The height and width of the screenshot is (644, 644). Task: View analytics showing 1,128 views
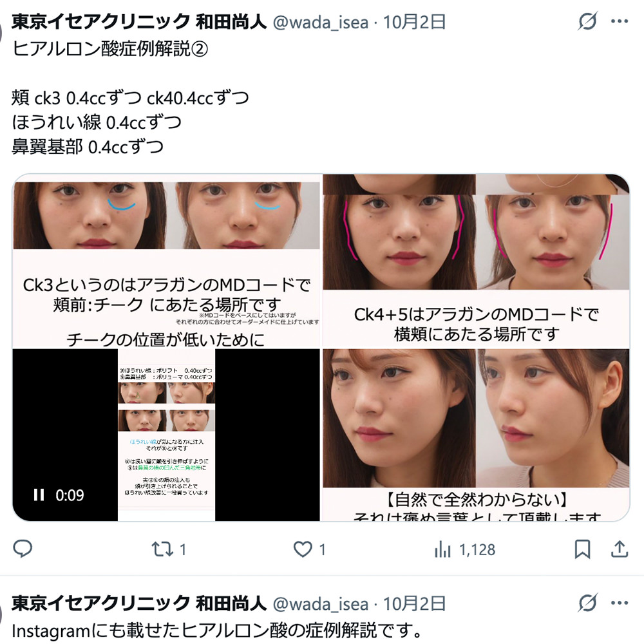coord(465,549)
